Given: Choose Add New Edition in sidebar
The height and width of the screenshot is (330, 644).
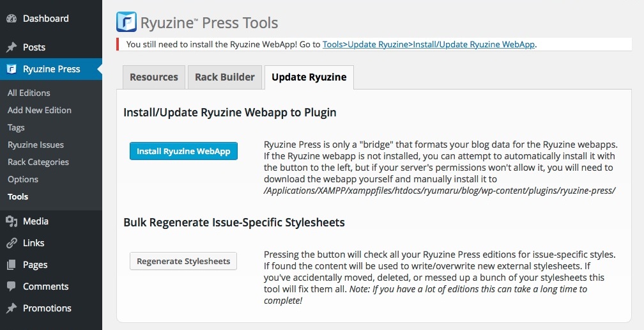Looking at the screenshot, I should tap(40, 110).
